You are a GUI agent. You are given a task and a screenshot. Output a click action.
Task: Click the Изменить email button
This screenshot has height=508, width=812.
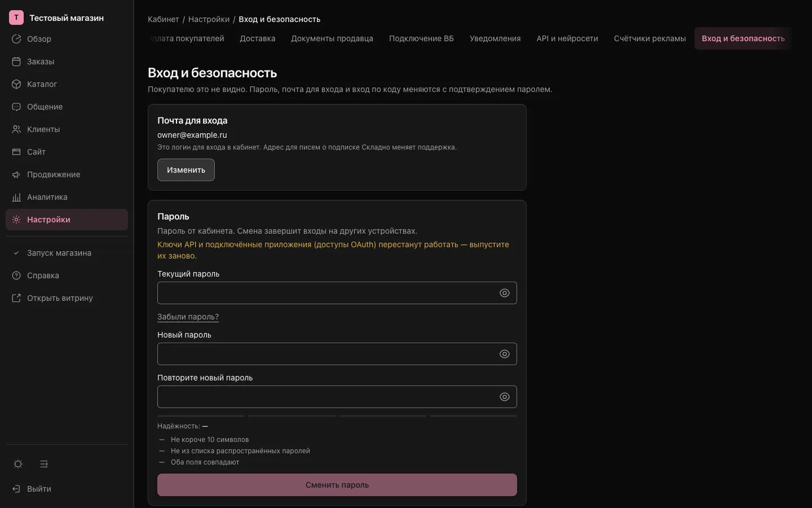click(x=186, y=170)
